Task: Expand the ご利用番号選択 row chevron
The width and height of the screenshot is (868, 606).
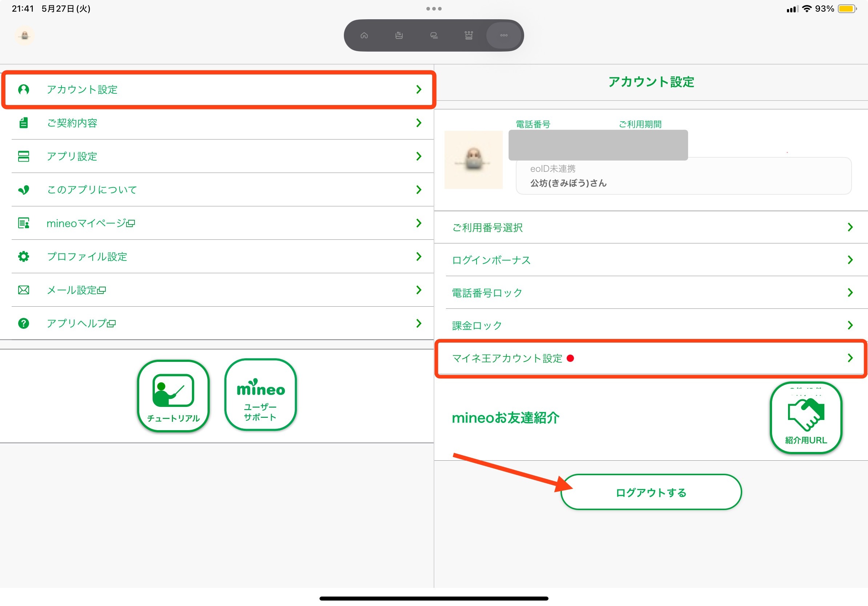Action: point(850,227)
